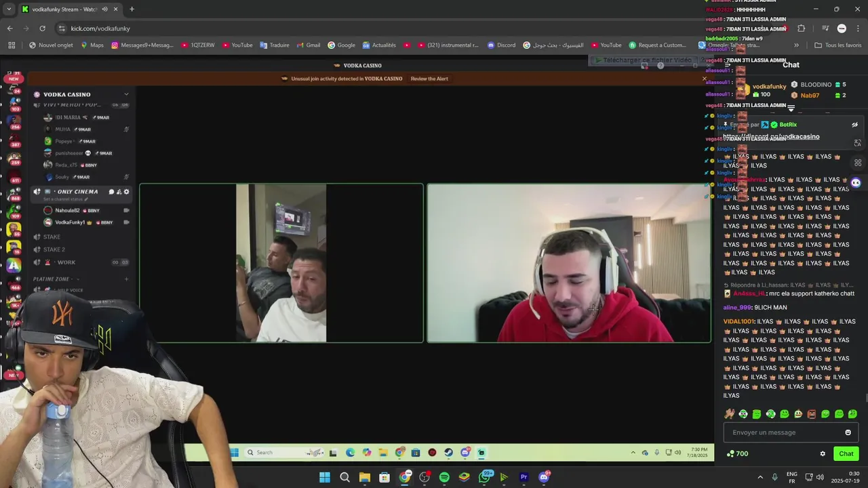Open the Discord bookmark
Screen dimensions: 868x488
[x=501, y=45]
